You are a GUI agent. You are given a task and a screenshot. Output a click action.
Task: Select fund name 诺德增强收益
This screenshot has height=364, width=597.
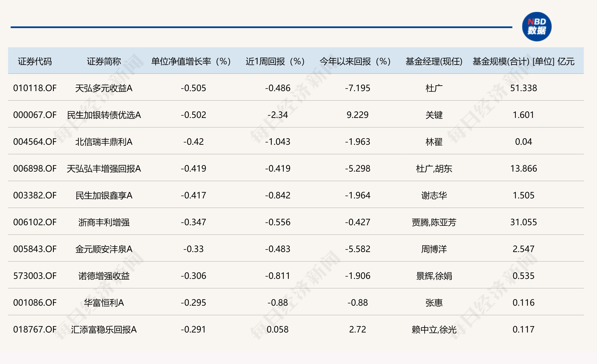pos(104,276)
